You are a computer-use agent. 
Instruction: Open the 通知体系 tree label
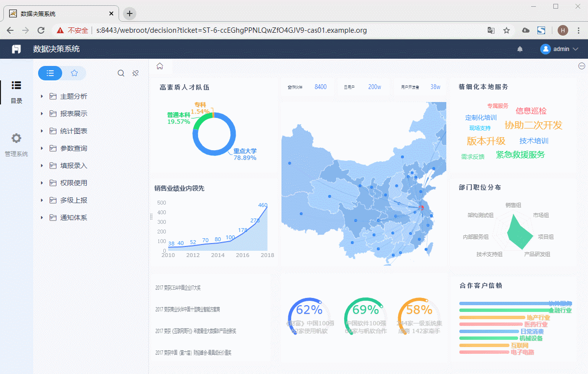coord(74,218)
